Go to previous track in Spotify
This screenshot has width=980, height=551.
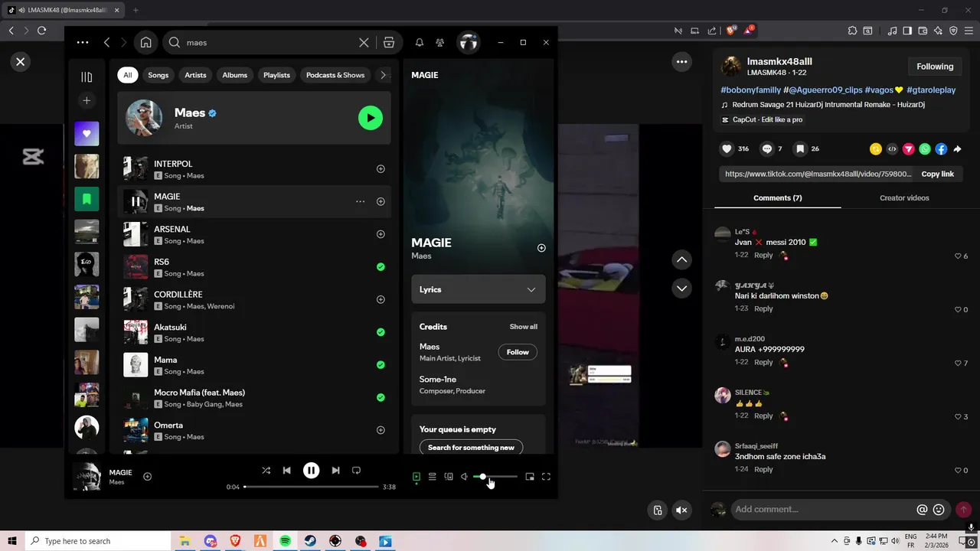[286, 471]
